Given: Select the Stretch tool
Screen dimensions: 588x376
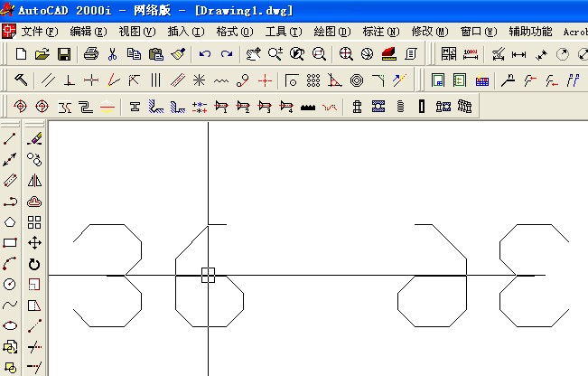Looking at the screenshot, I should click(34, 305).
